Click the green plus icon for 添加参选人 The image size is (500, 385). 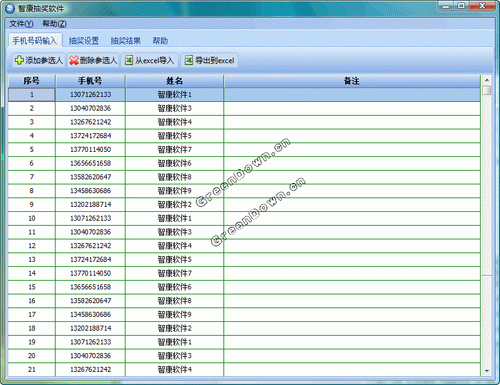pyautogui.click(x=19, y=60)
